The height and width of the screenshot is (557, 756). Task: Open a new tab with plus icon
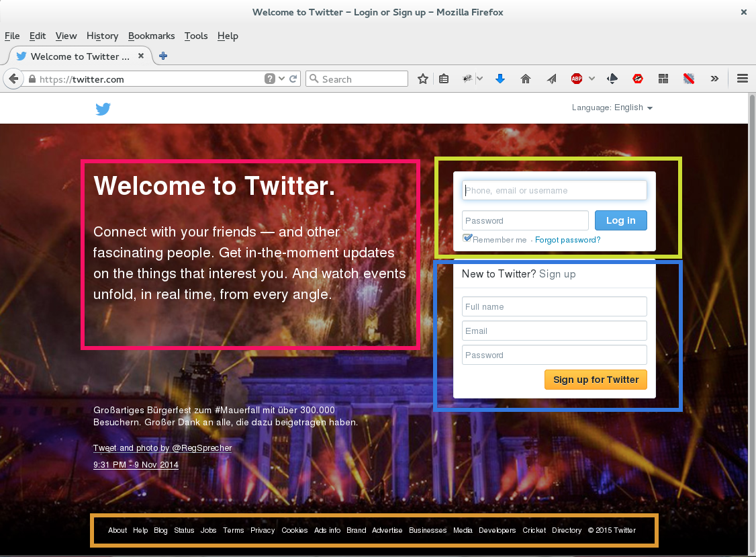point(163,56)
